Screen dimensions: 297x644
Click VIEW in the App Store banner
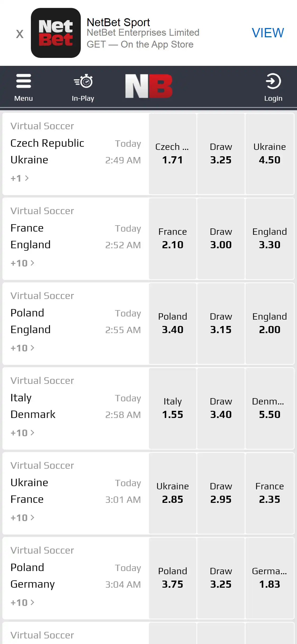tap(268, 33)
